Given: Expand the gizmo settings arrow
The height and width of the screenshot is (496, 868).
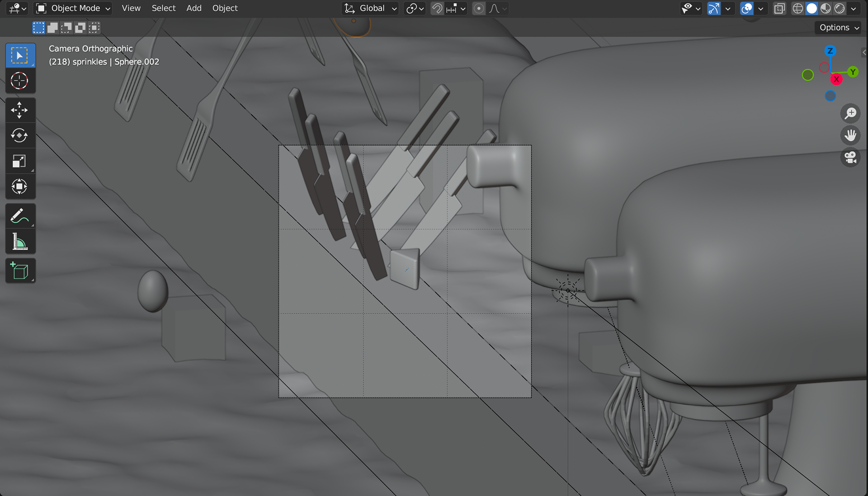Looking at the screenshot, I should [728, 9].
